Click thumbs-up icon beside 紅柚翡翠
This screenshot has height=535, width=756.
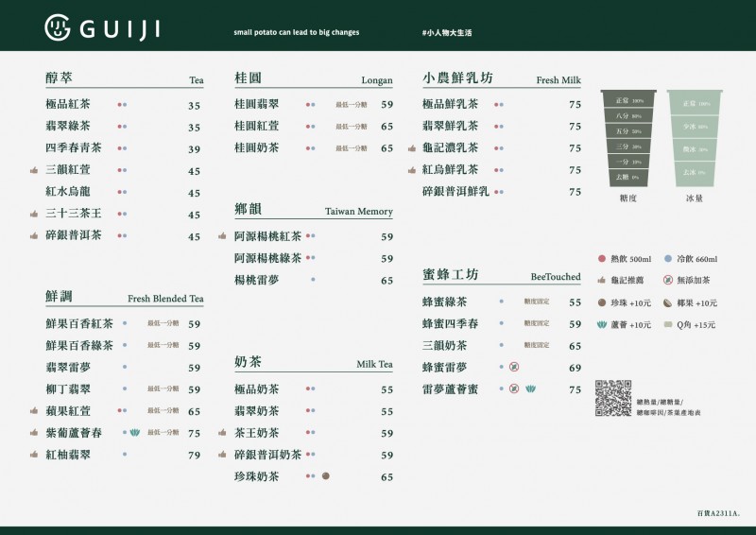pyautogui.click(x=34, y=455)
